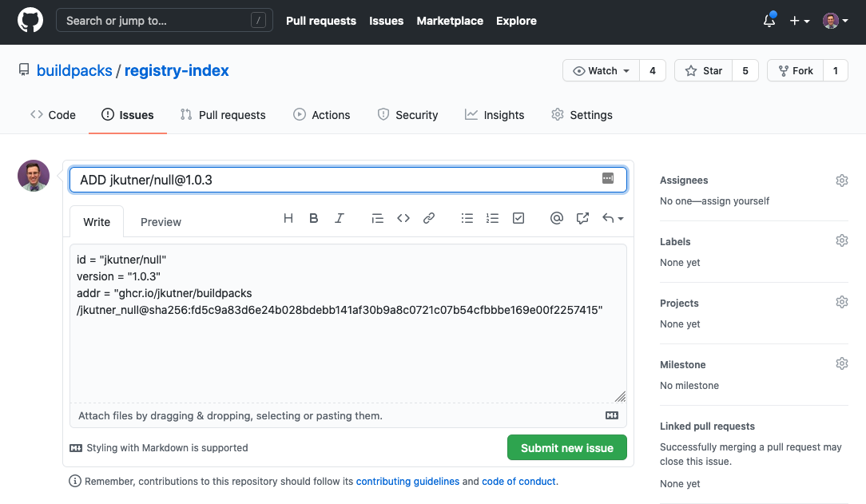Insert code formatting

click(x=403, y=218)
